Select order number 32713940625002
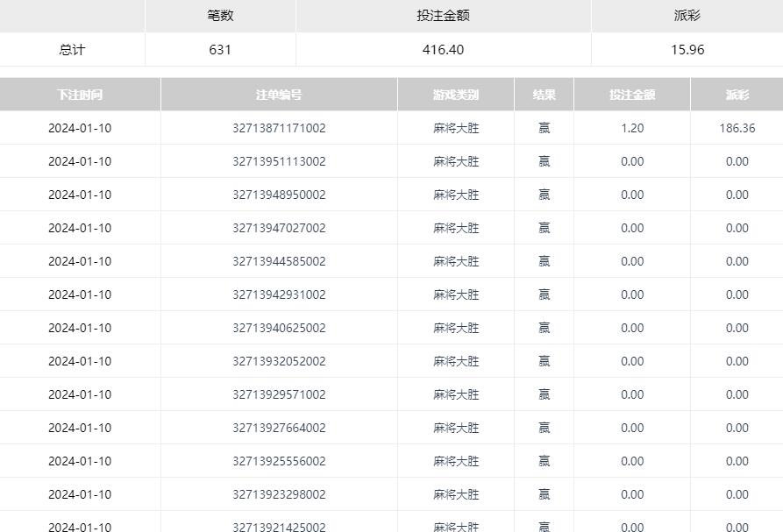The width and height of the screenshot is (783, 532). (279, 328)
